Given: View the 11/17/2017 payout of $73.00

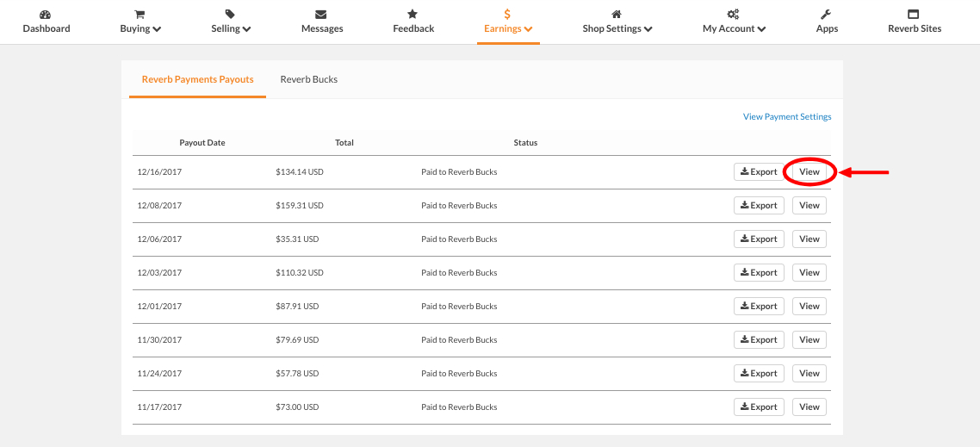Looking at the screenshot, I should pos(809,407).
